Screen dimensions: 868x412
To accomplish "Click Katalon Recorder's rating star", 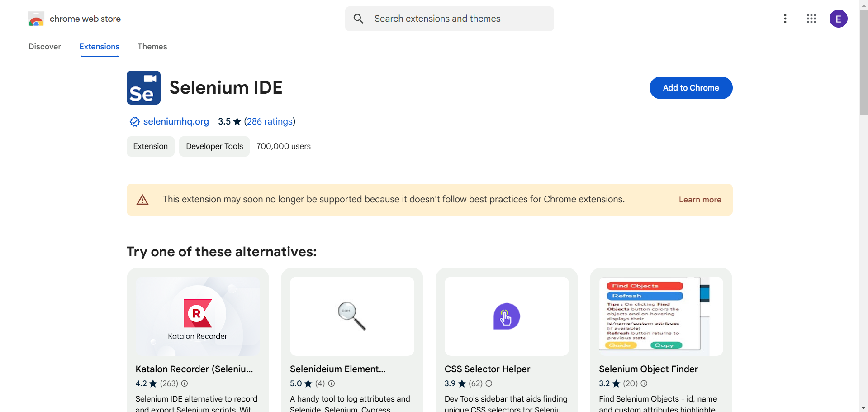I will click(x=153, y=383).
